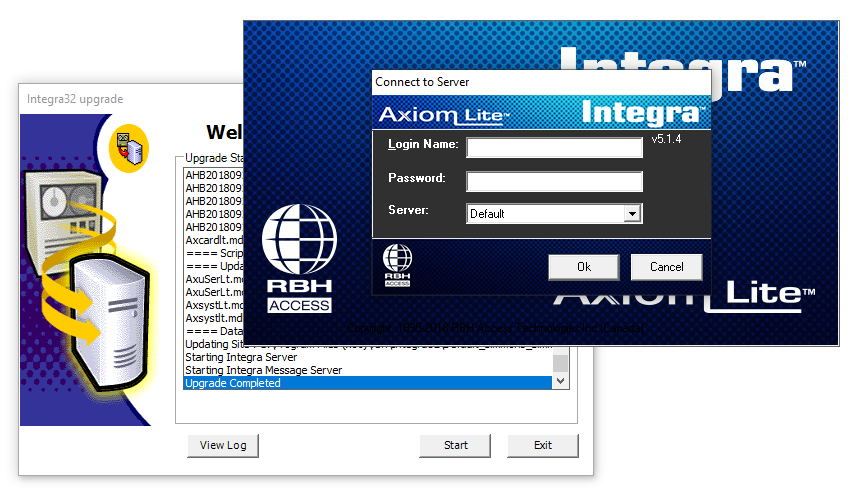Click the large RBH Access globe logo

[x=299, y=258]
